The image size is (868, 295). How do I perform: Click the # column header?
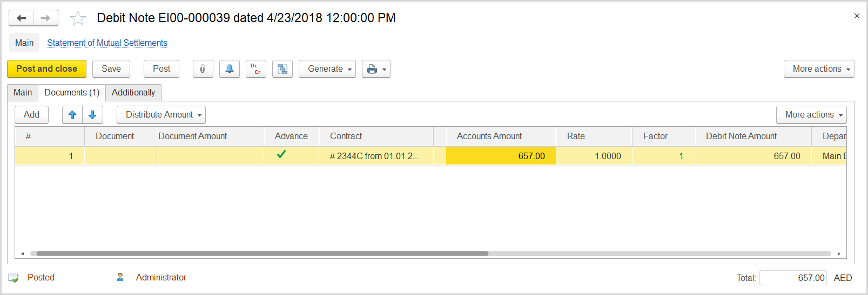point(50,136)
